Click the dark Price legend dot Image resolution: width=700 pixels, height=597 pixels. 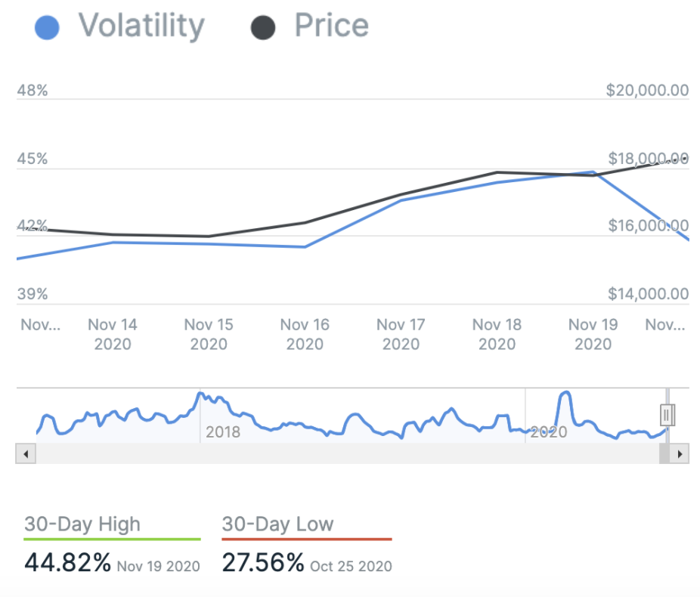click(262, 28)
